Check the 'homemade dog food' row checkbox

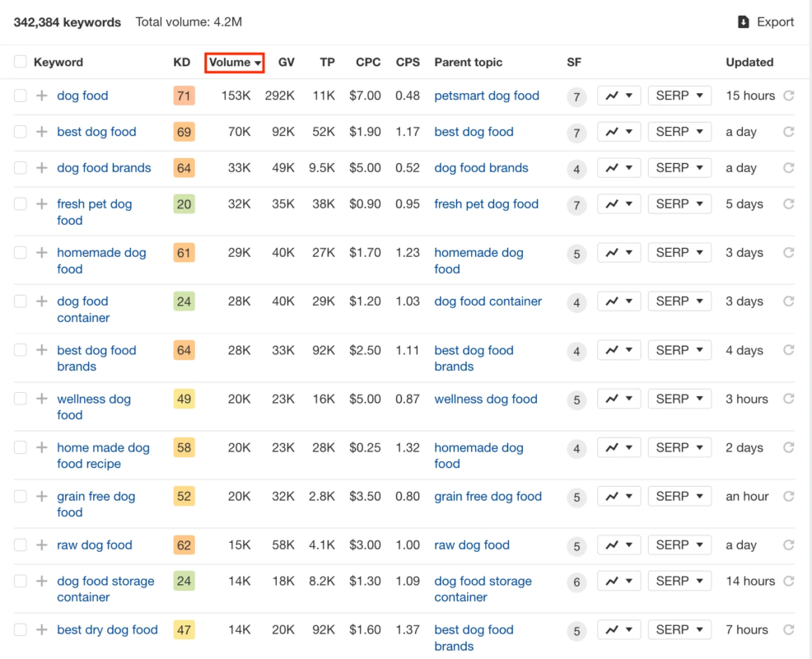click(21, 253)
